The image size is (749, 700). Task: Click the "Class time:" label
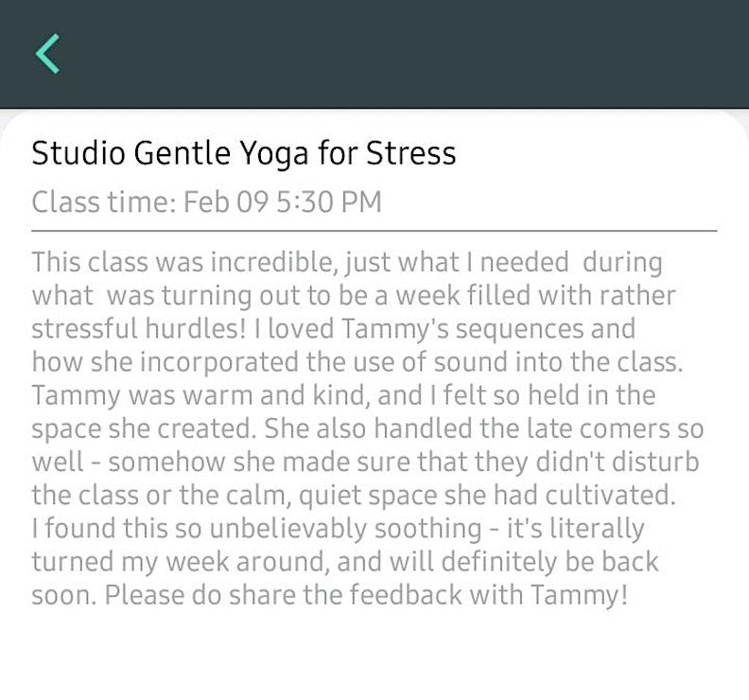point(103,202)
